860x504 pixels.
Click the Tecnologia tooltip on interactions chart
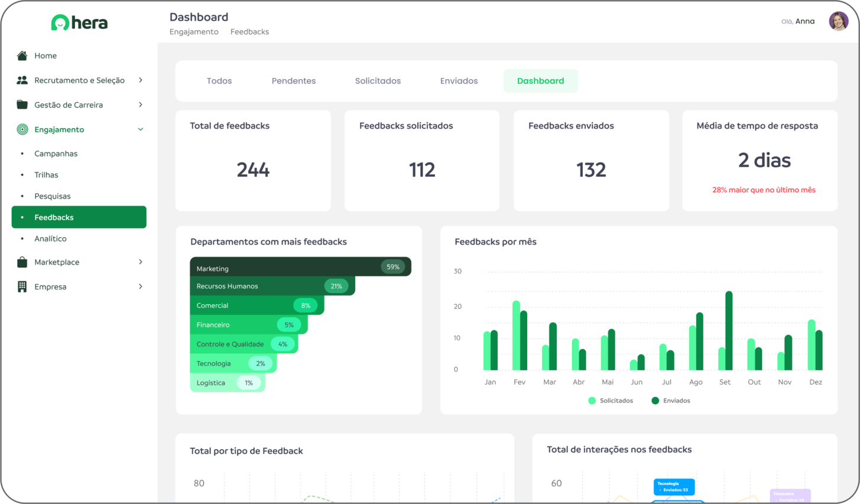click(x=673, y=486)
